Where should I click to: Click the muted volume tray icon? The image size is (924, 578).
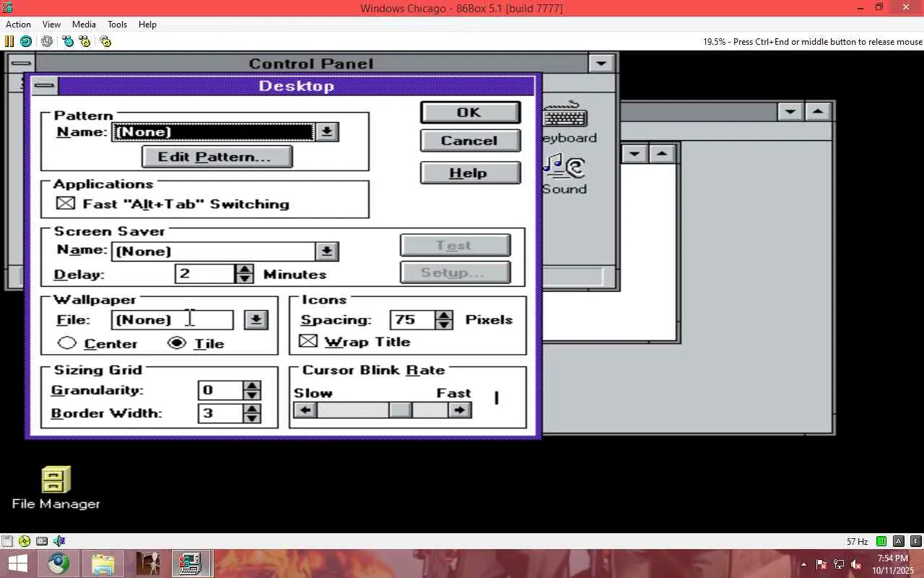[856, 564]
